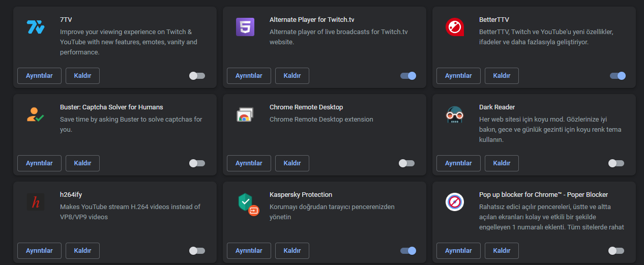The height and width of the screenshot is (265, 644).
Task: Click the Buster Captcha Solver icon
Action: pyautogui.click(x=36, y=114)
